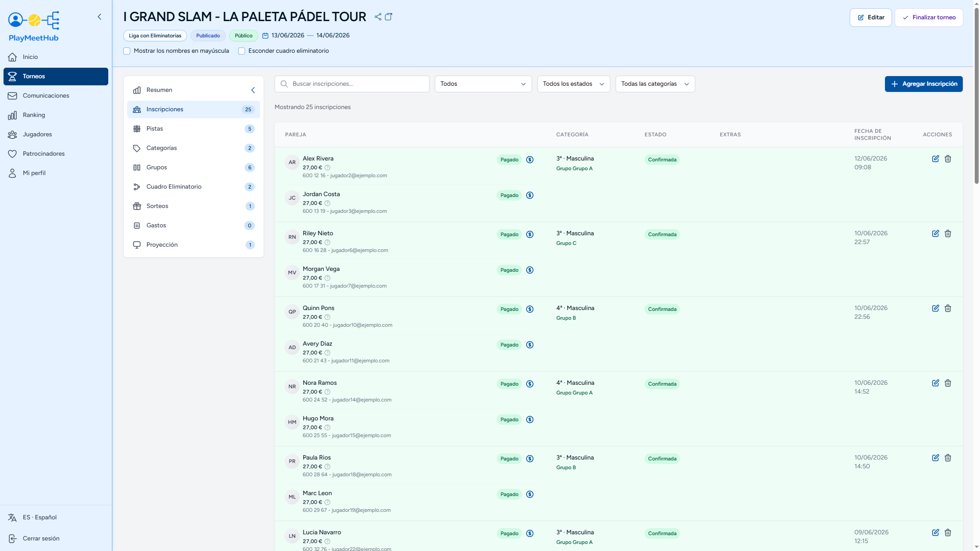Switch to Grupos section

(x=194, y=168)
